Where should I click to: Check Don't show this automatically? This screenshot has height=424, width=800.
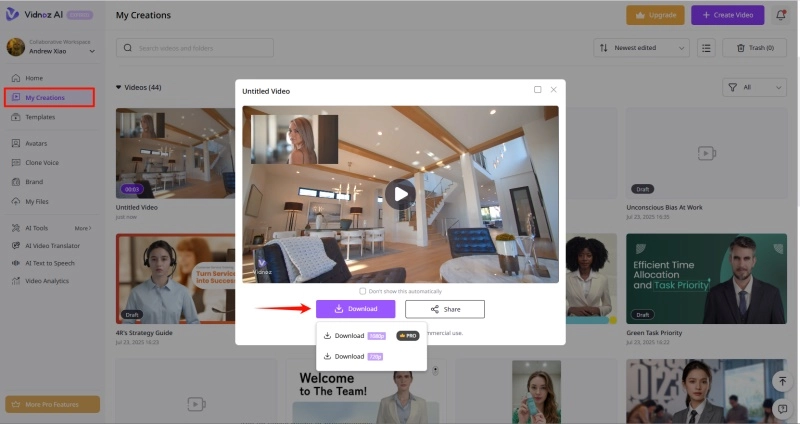coord(363,291)
